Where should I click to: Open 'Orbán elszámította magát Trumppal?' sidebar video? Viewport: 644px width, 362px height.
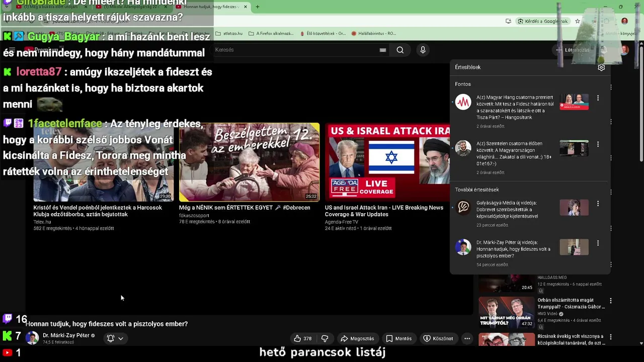click(571, 303)
